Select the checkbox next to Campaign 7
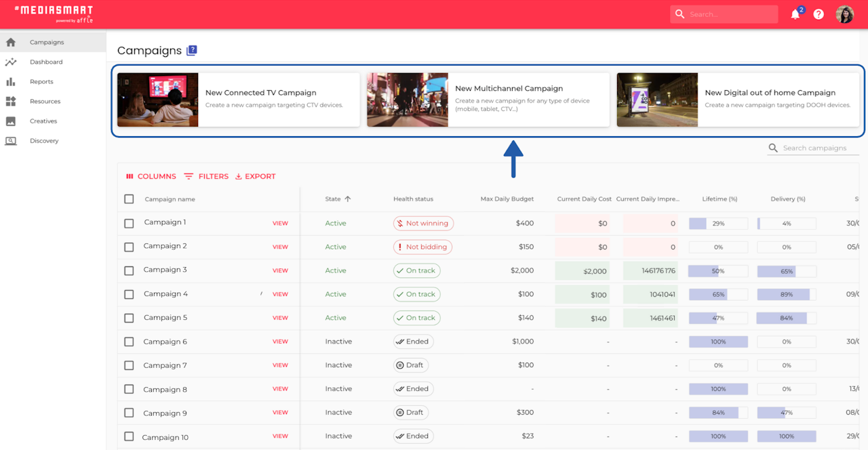The image size is (868, 450). point(129,365)
